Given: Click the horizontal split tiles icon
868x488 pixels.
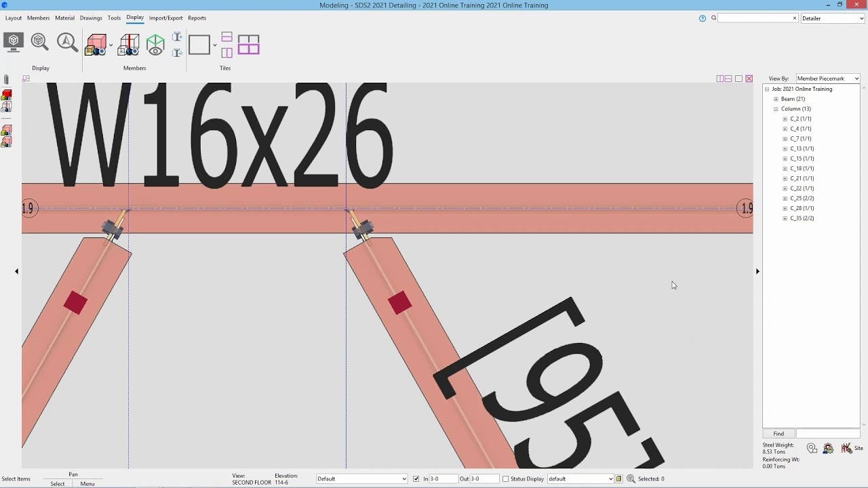Looking at the screenshot, I should [226, 37].
